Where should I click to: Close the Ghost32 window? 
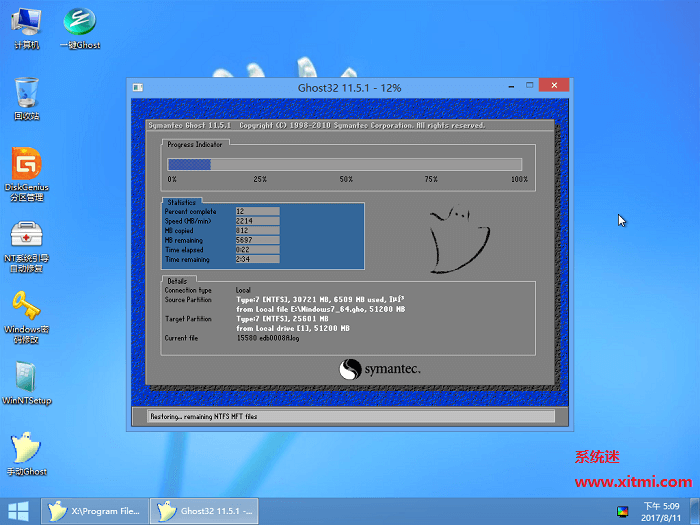554,85
